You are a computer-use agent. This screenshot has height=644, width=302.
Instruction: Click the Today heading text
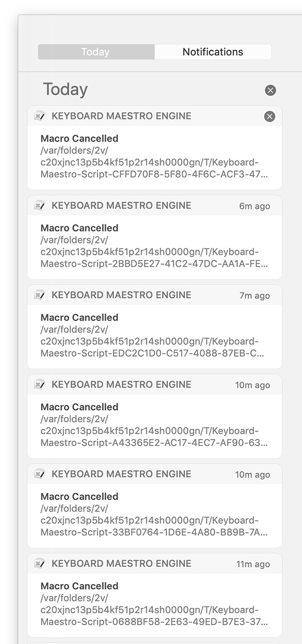pyautogui.click(x=65, y=89)
